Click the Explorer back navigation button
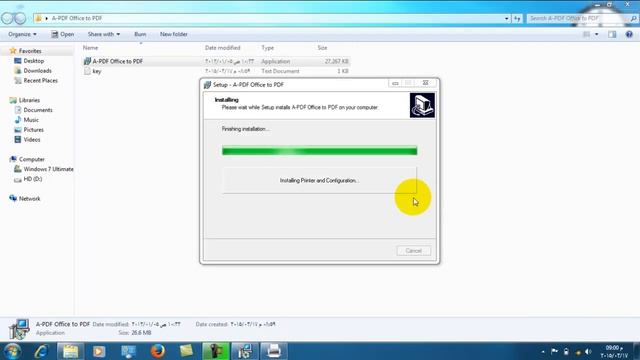The image size is (640, 360). [x=7, y=18]
